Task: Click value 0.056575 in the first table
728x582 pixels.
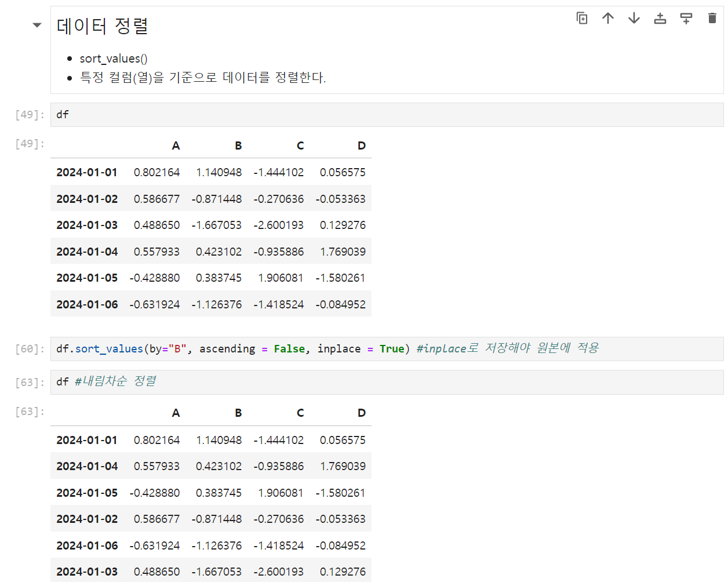Action: click(x=343, y=172)
